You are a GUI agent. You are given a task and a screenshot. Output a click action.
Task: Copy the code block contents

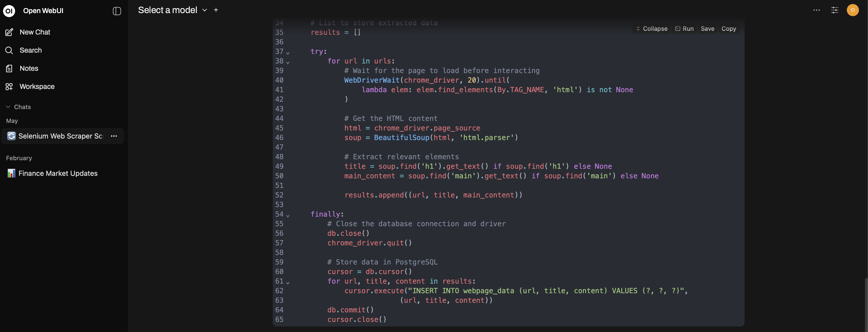pyautogui.click(x=729, y=29)
